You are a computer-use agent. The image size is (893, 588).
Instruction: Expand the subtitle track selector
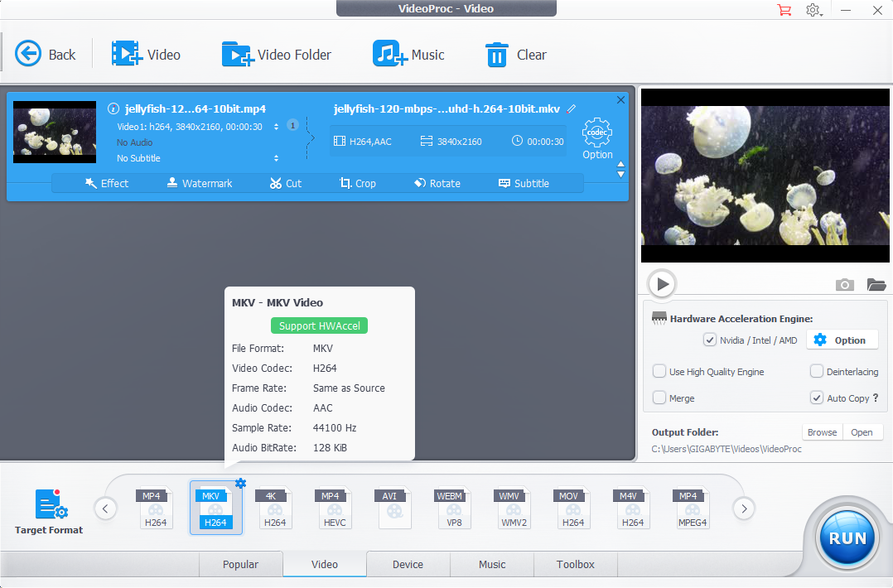tap(276, 158)
